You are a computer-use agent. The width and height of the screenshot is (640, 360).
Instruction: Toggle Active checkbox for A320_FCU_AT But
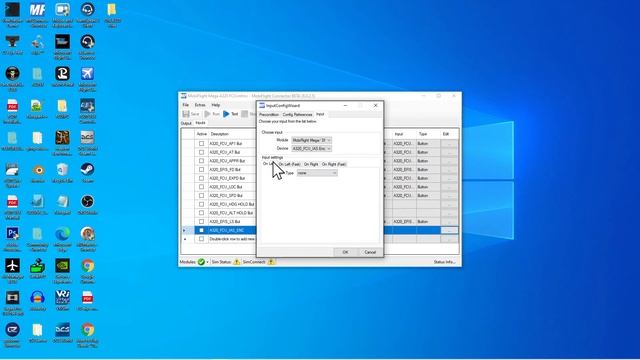tap(201, 152)
